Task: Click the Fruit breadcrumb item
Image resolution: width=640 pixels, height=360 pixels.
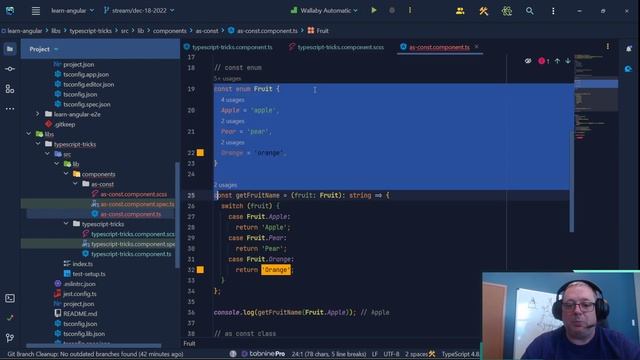Action: click(x=318, y=31)
